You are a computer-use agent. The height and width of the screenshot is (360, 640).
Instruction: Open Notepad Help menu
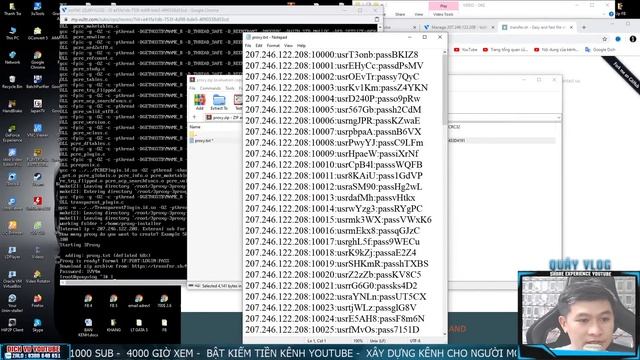301,46
